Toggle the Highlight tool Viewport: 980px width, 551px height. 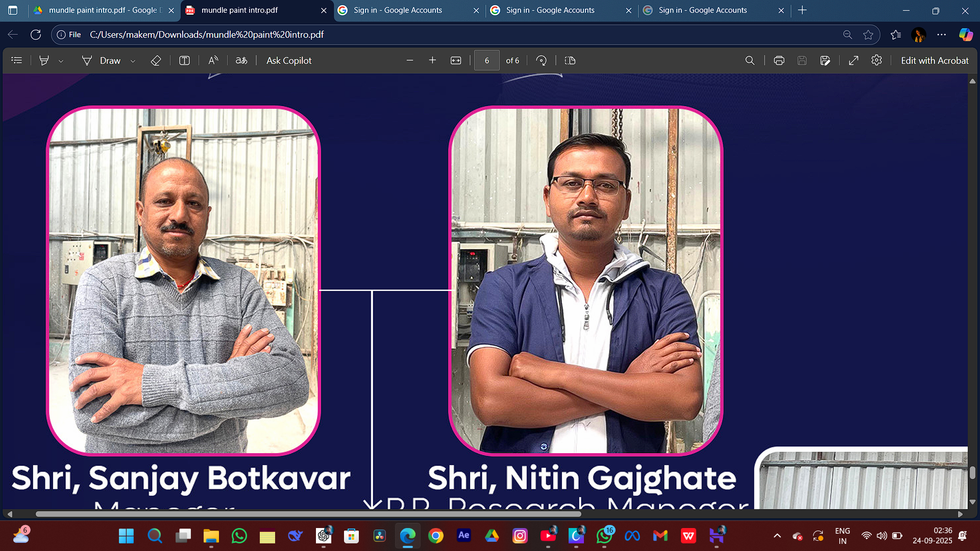44,60
